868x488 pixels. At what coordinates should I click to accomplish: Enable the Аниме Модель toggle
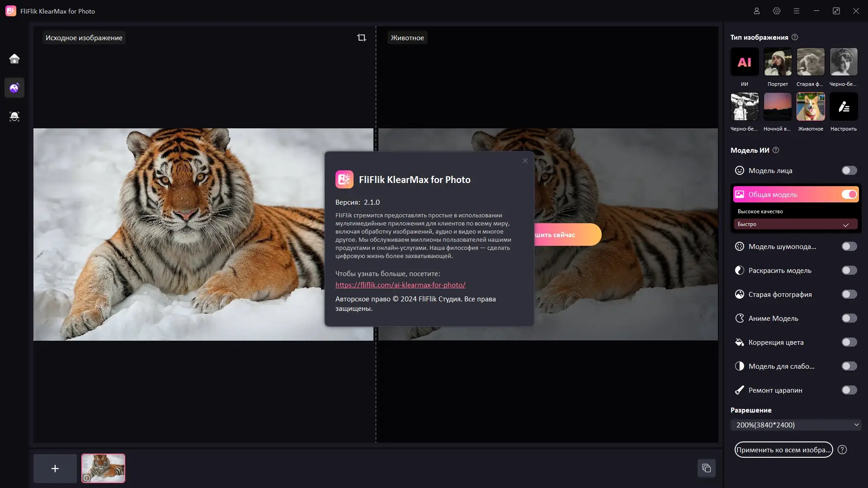coord(849,318)
